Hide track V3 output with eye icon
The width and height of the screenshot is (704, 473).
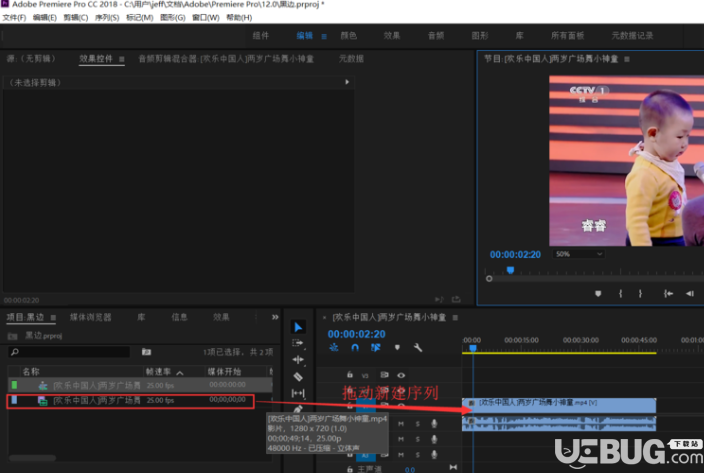[x=401, y=375]
